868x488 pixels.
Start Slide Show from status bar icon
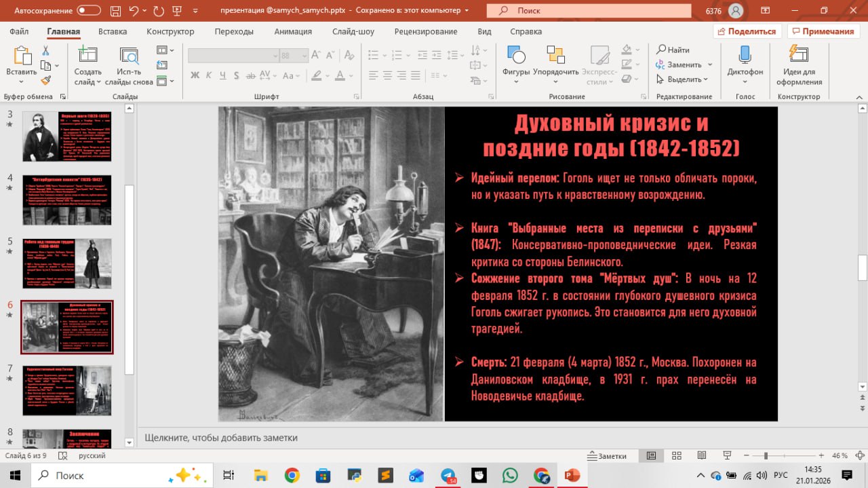pyautogui.click(x=727, y=456)
